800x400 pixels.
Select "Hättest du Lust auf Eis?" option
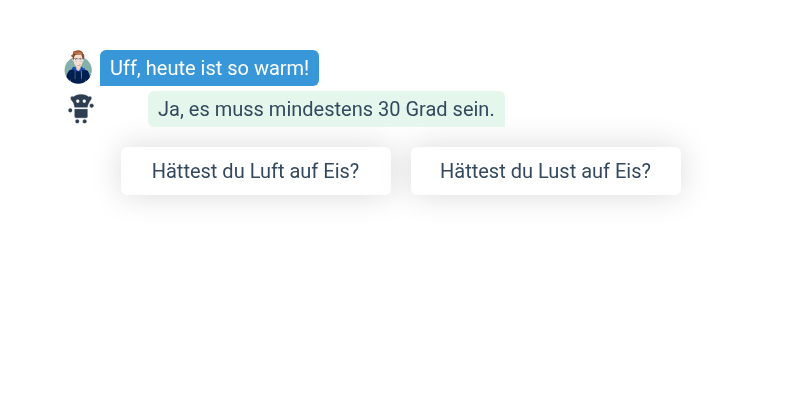[x=545, y=171]
